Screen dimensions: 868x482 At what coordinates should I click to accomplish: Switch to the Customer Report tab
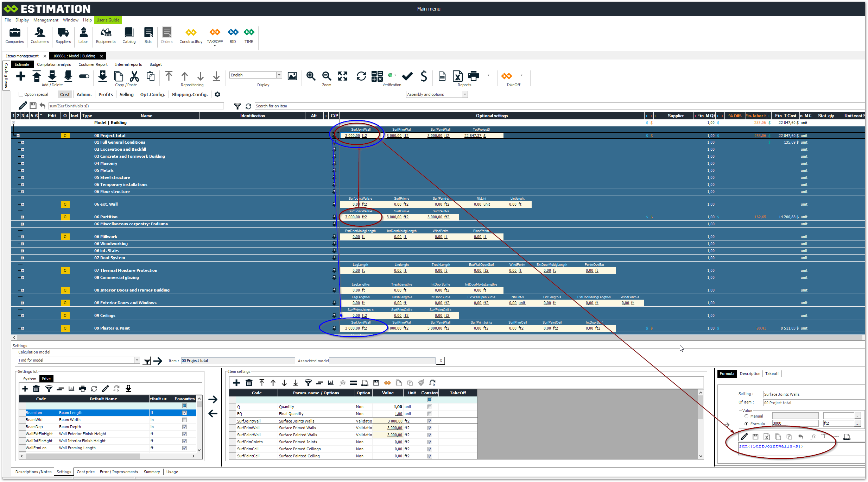pos(93,64)
